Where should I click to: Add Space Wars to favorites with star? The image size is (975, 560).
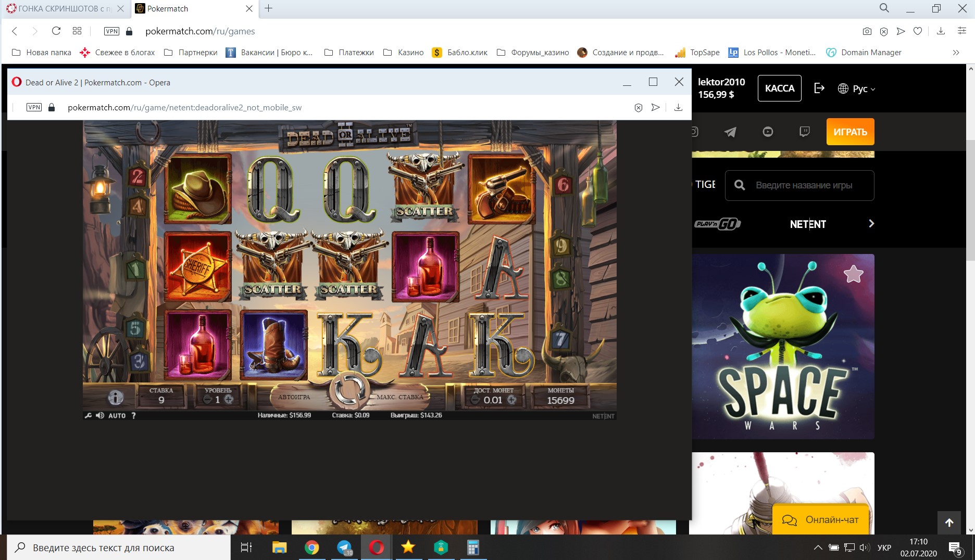pyautogui.click(x=853, y=274)
